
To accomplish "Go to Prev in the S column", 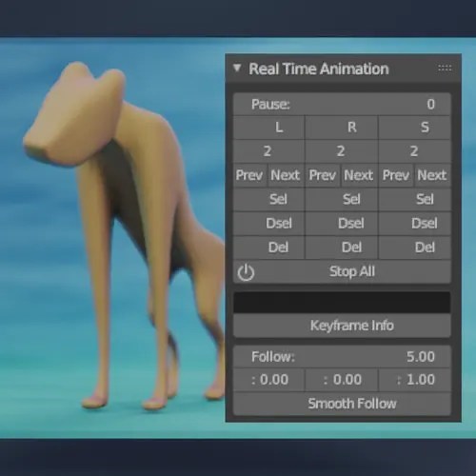I will coord(396,175).
